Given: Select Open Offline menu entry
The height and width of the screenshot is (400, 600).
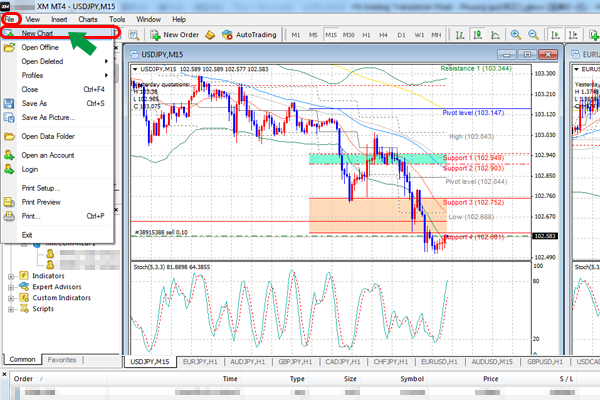Looking at the screenshot, I should pos(57,47).
